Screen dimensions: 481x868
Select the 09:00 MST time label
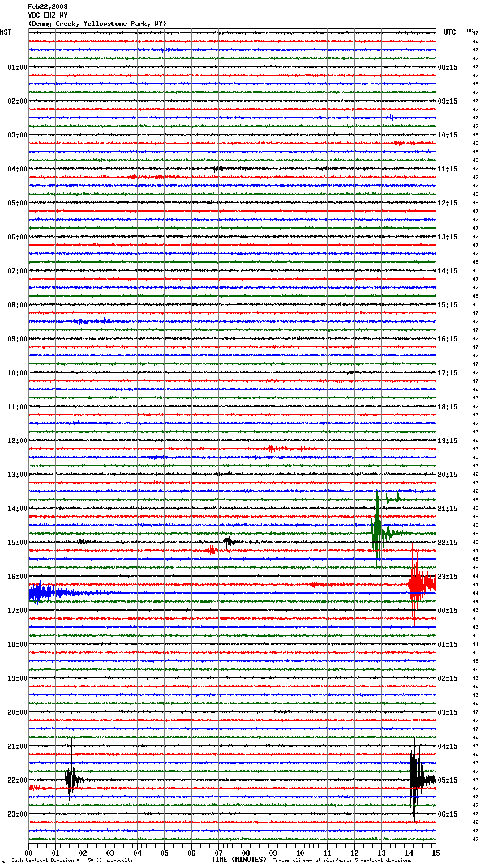click(18, 339)
